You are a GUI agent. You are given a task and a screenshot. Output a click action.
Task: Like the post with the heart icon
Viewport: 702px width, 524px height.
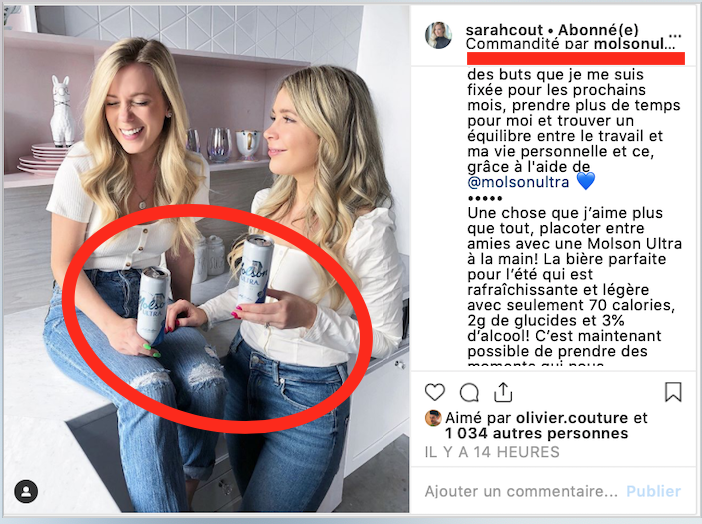[434, 392]
